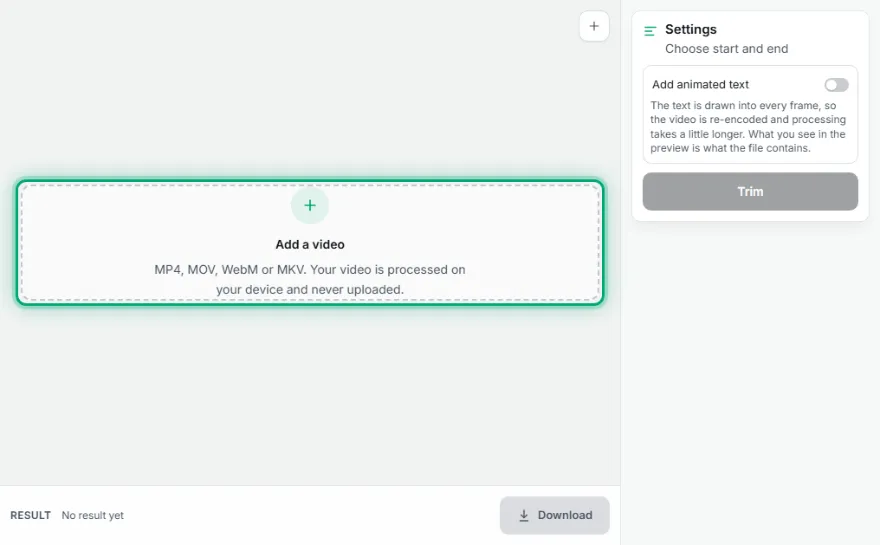Enable the Add animated text switch
The width and height of the screenshot is (880, 545).
click(x=836, y=85)
